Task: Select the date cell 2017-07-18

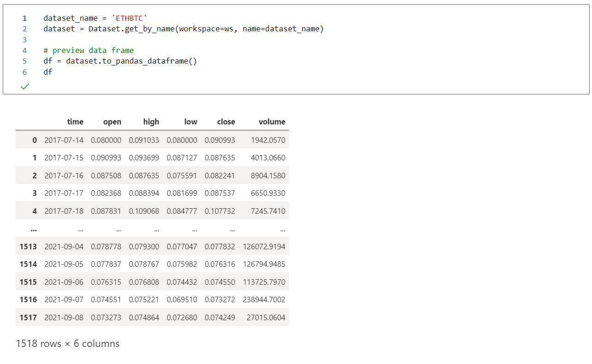Action: click(64, 211)
